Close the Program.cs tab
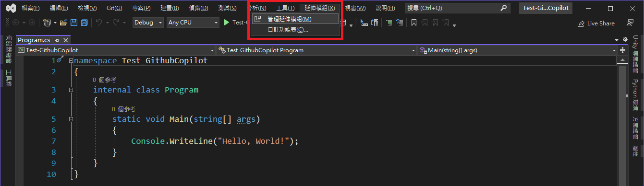Viewport: 644px width, 186px height. 66,40
